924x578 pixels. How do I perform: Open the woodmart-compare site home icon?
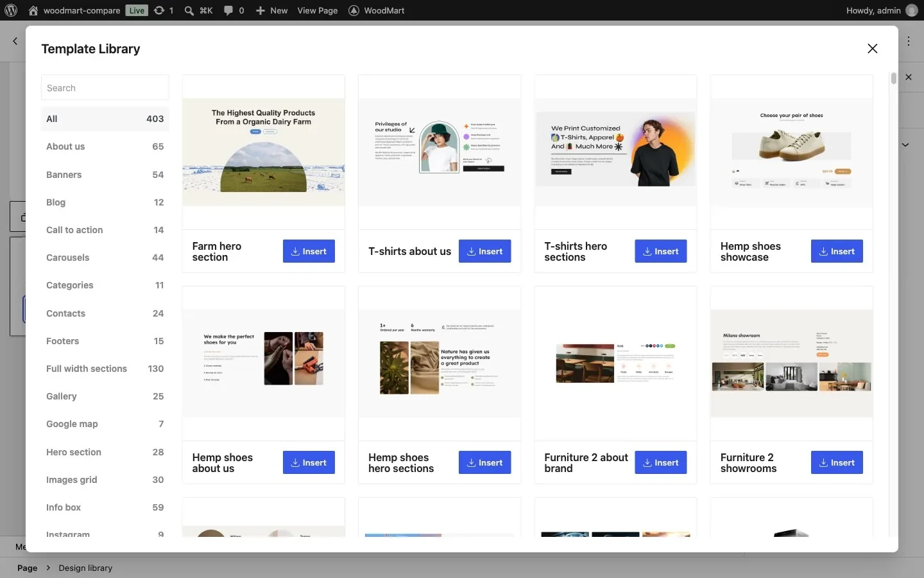click(x=33, y=10)
